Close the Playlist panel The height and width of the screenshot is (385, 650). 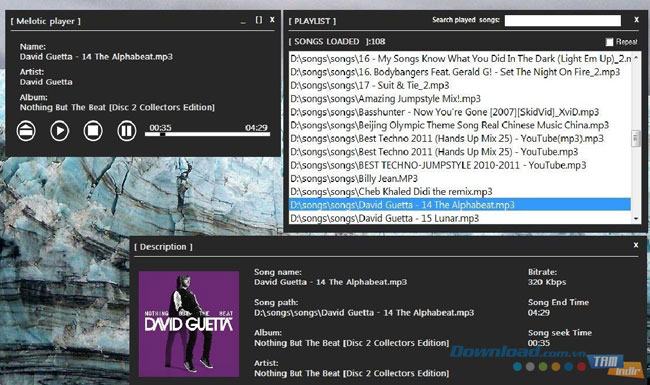click(x=636, y=19)
